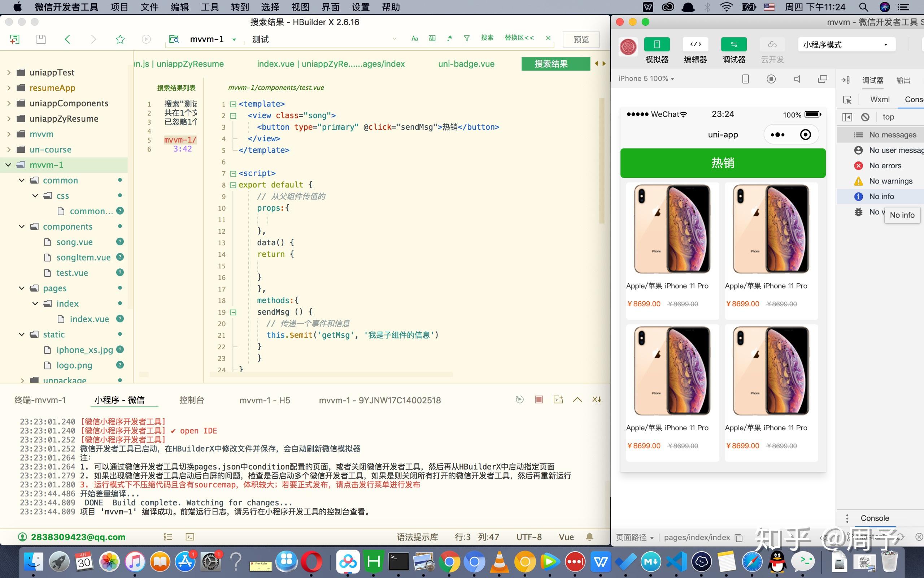Fold the script block at line 7

coord(233,173)
